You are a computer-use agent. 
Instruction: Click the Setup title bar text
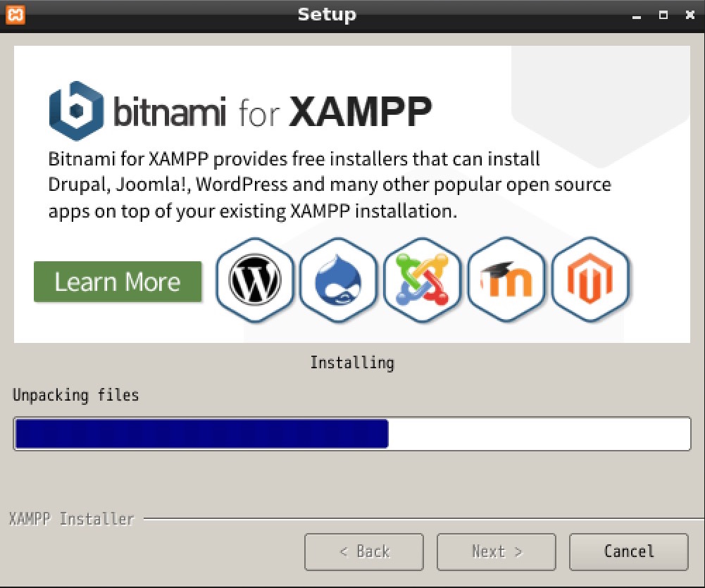[x=327, y=14]
